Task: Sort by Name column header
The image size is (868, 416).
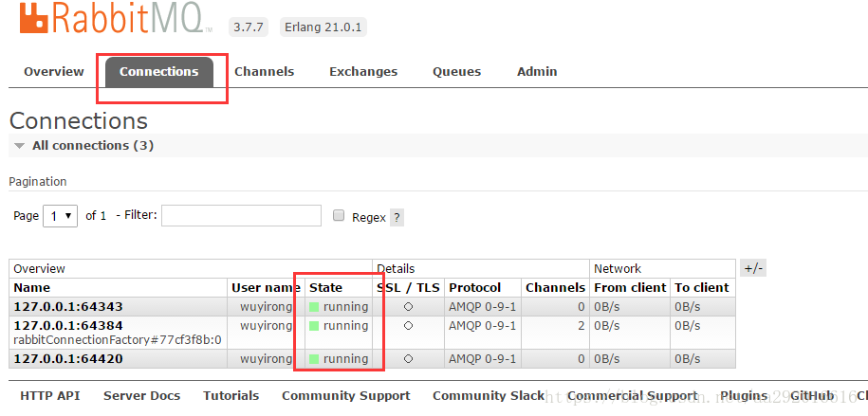Action: 31,288
